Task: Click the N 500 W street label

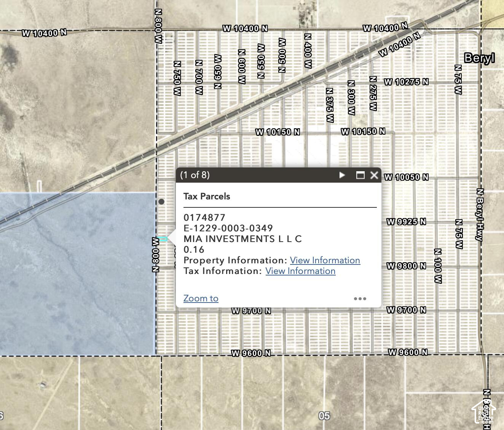Action: point(282,55)
